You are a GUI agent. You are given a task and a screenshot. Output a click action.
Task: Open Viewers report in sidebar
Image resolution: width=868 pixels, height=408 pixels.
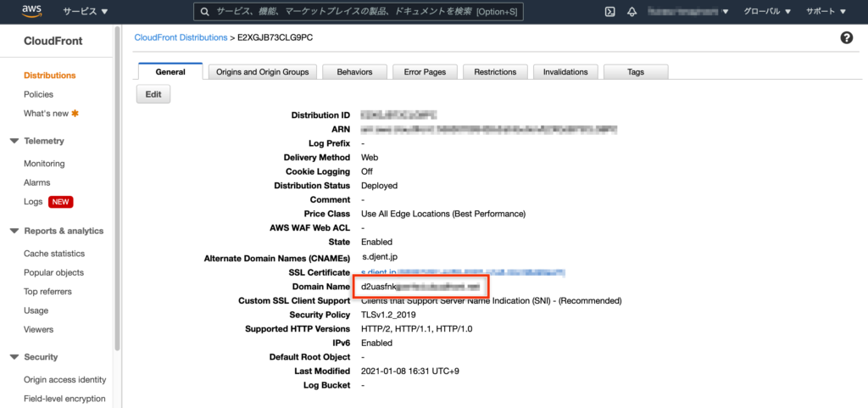pyautogui.click(x=39, y=329)
